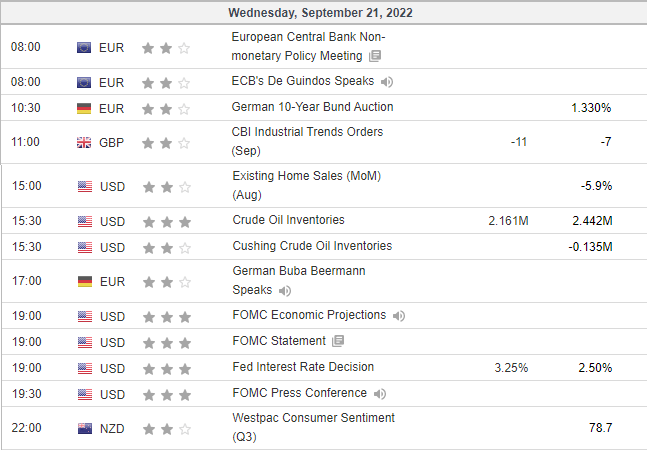Click speaker icon beside FOMC Economic Projections
This screenshot has height=450, width=647.
point(399,316)
